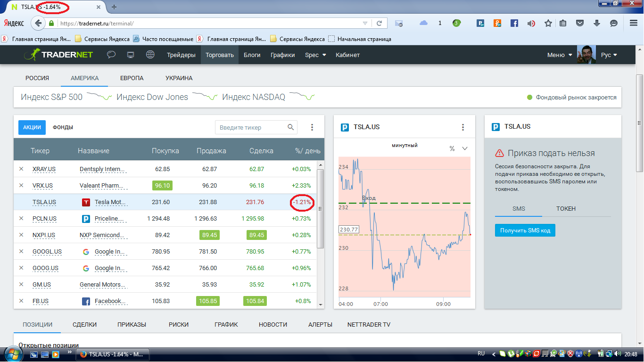Remove XRAY.US row with its X
Viewport: 644px width, 362px height.
(x=21, y=169)
